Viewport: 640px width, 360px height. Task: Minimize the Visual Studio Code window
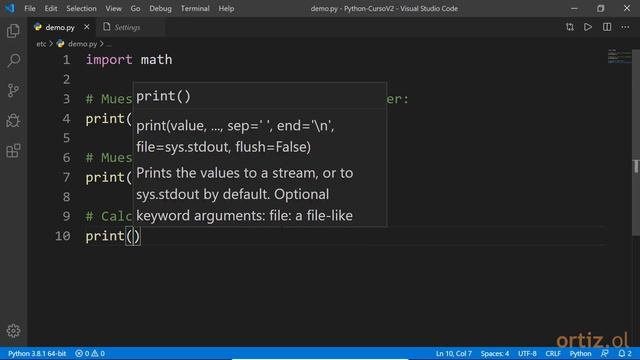coord(574,8)
